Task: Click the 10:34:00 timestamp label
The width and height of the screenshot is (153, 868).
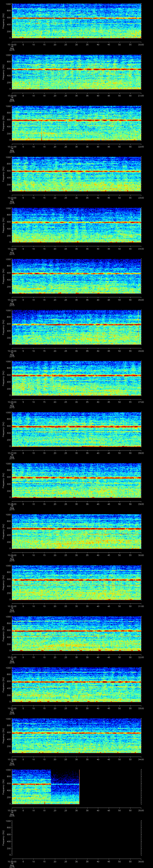Action: pyautogui.click(x=12, y=810)
